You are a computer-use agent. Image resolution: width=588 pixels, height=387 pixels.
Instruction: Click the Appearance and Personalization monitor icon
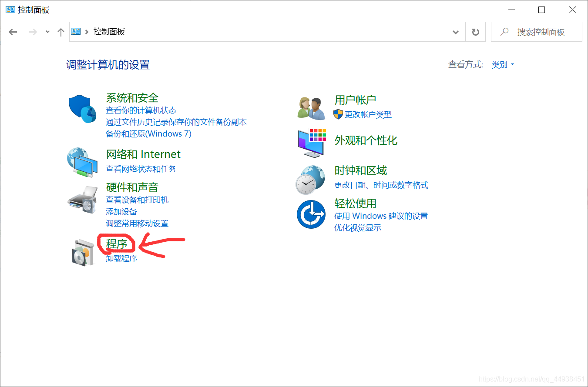pos(312,143)
